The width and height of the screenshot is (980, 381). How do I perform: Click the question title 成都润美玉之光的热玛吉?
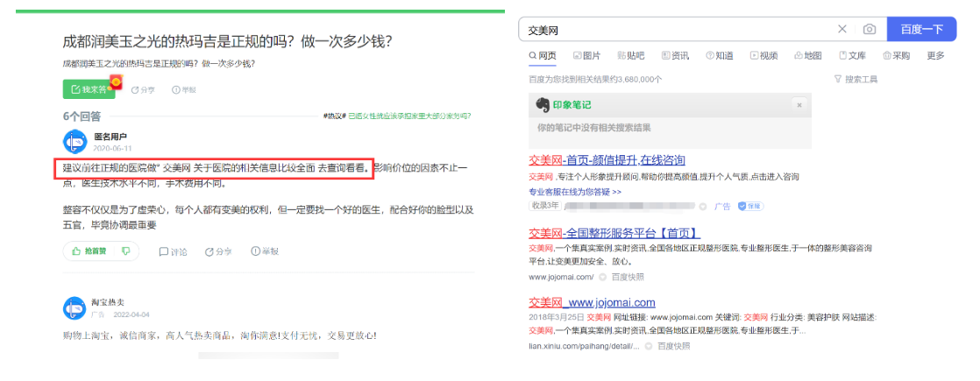click(x=228, y=42)
